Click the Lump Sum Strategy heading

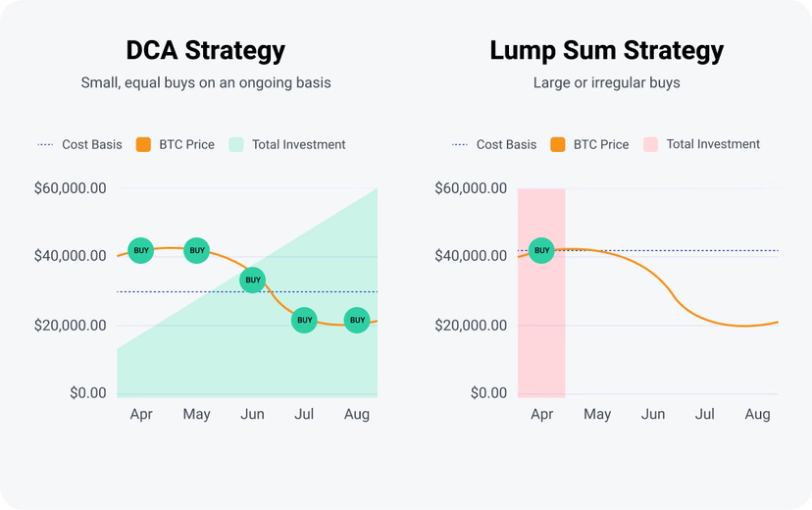[x=607, y=51]
